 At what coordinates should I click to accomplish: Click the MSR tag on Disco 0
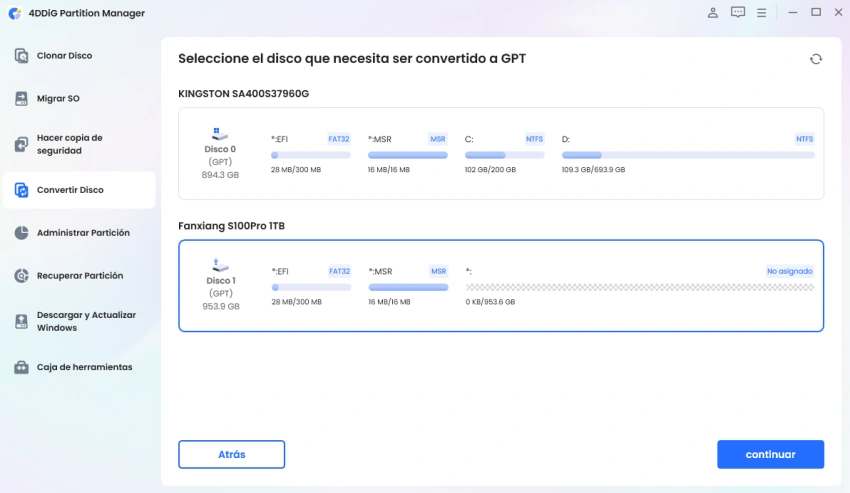click(437, 139)
